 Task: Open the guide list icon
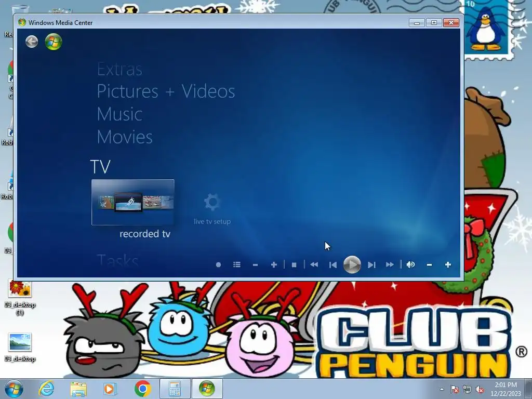[x=237, y=264]
